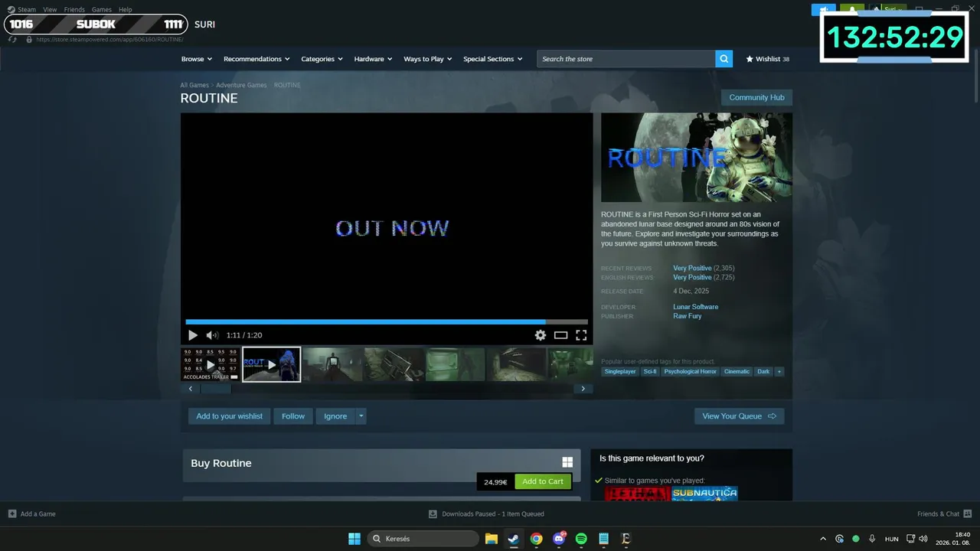This screenshot has height=551, width=980.
Task: Open the Games menu
Action: 102,10
